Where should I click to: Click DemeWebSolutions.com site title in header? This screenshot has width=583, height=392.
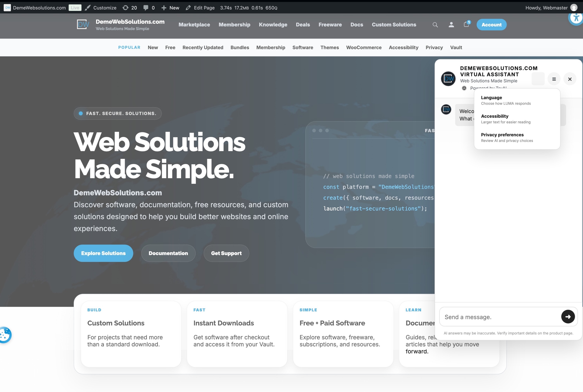tap(130, 22)
